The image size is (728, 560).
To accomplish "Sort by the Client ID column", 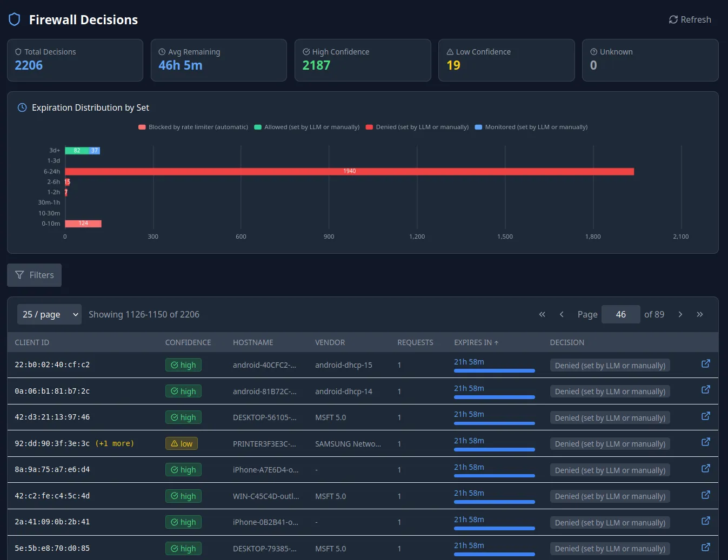I will [32, 342].
